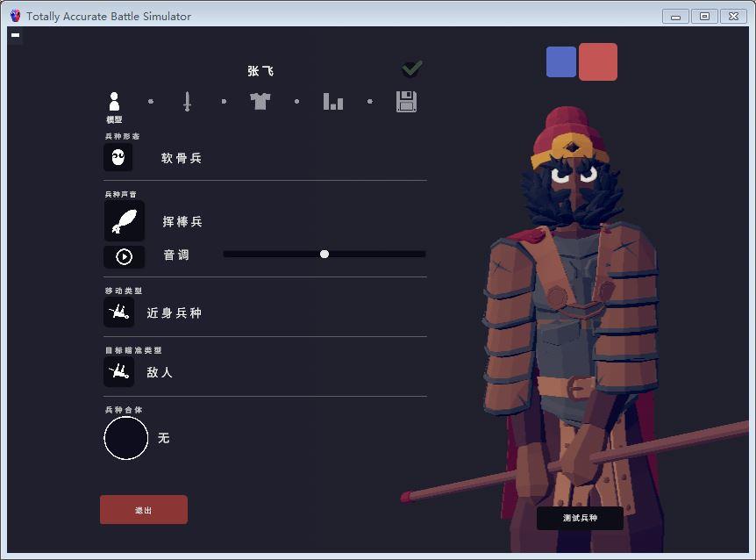
Task: Click the Totally Accurate Battle Simulator title-bar icon
Action: click(16, 16)
